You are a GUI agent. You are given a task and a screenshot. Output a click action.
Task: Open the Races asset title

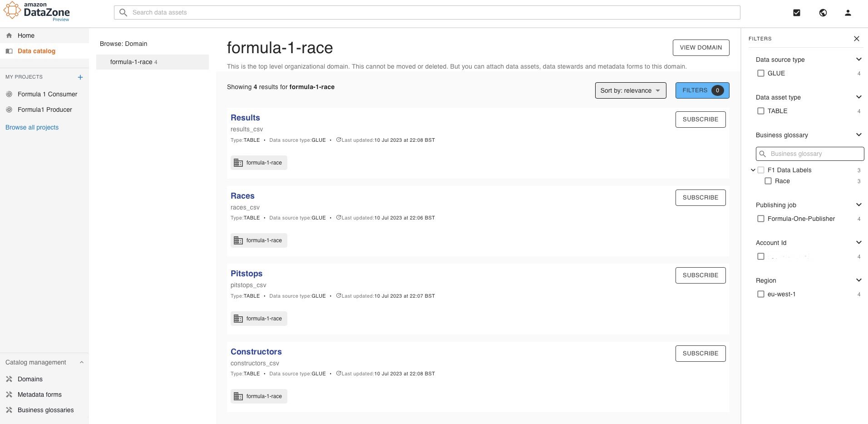pyautogui.click(x=242, y=196)
